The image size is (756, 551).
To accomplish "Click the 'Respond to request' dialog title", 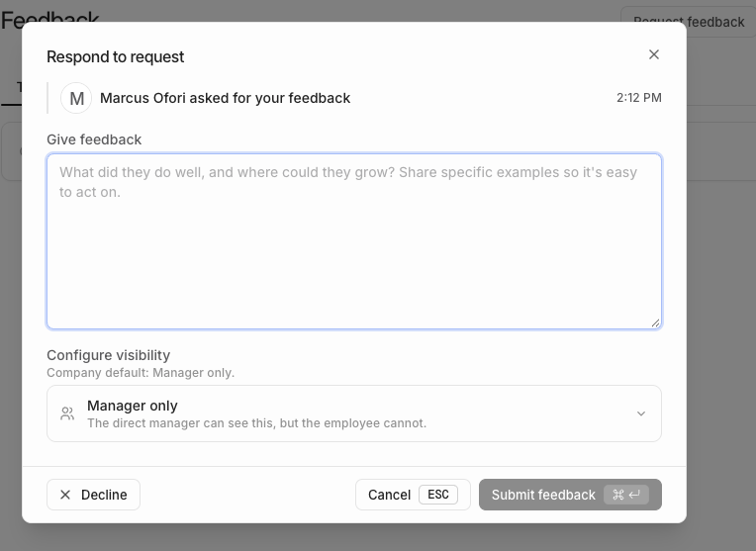I will point(115,57).
